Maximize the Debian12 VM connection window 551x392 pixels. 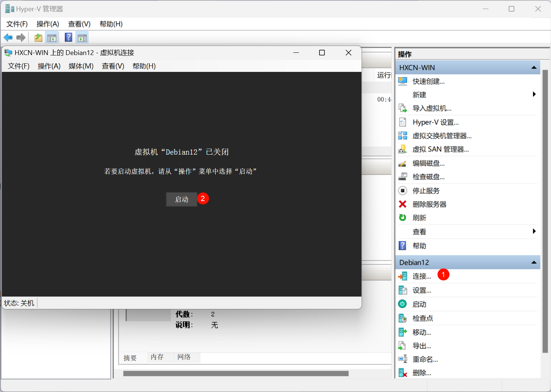(x=322, y=53)
